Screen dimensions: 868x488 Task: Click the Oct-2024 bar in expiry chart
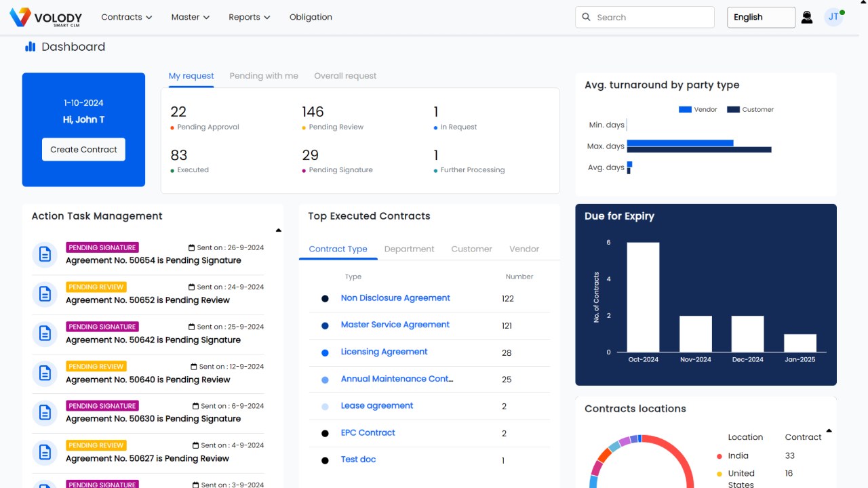coord(643,297)
